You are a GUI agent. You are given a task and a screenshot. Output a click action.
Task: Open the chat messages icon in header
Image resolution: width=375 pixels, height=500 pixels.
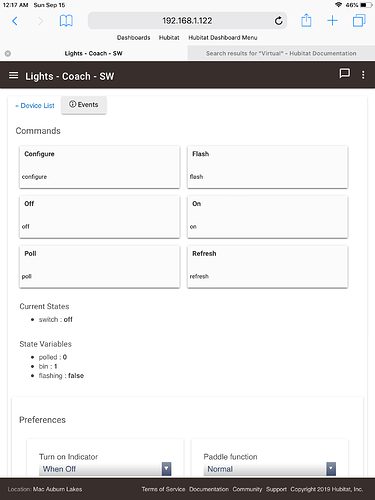344,73
